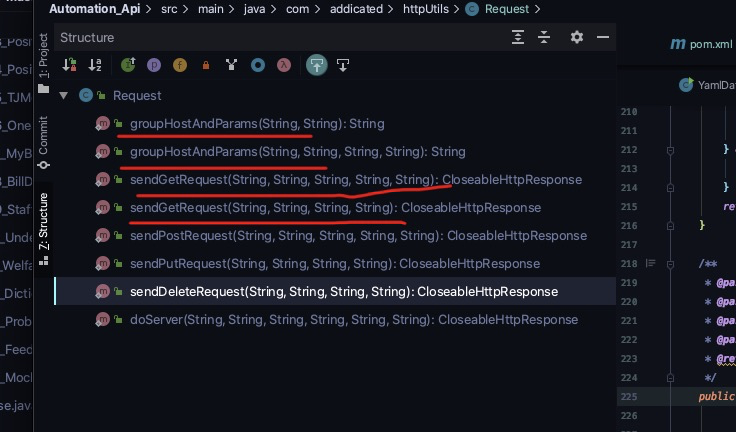Toggle Show Lambdas icon
The width and height of the screenshot is (736, 432).
pos(284,65)
